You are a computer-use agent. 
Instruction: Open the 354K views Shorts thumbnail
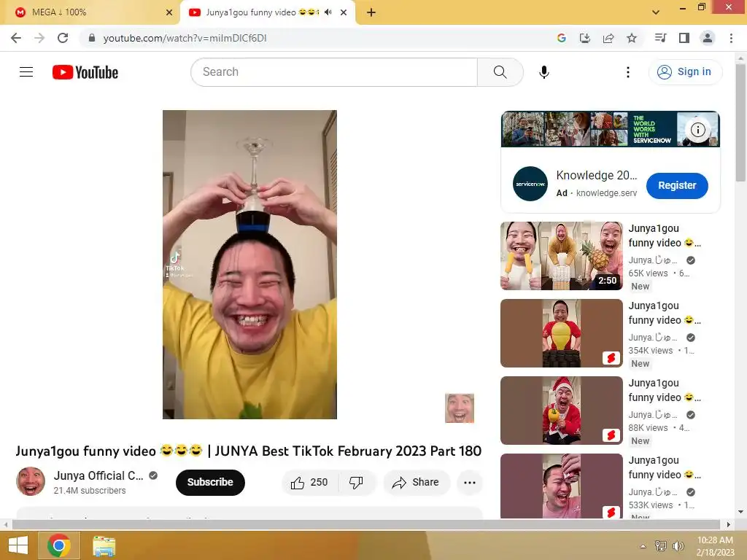point(561,332)
